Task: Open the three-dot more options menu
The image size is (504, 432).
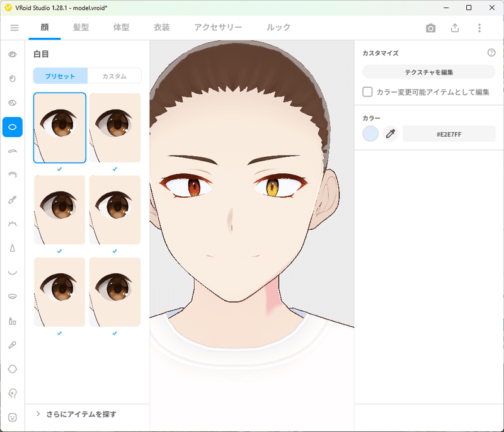Action: pos(479,28)
